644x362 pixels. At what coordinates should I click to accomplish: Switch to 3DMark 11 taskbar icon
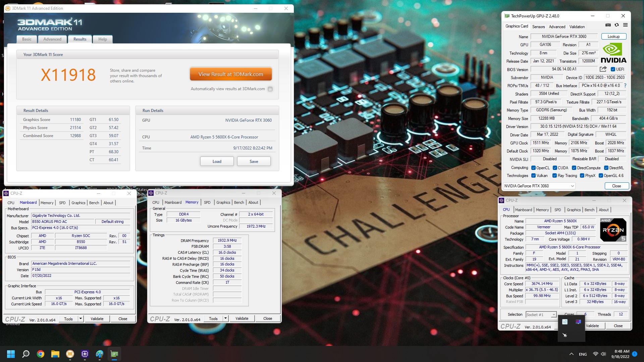(70, 354)
